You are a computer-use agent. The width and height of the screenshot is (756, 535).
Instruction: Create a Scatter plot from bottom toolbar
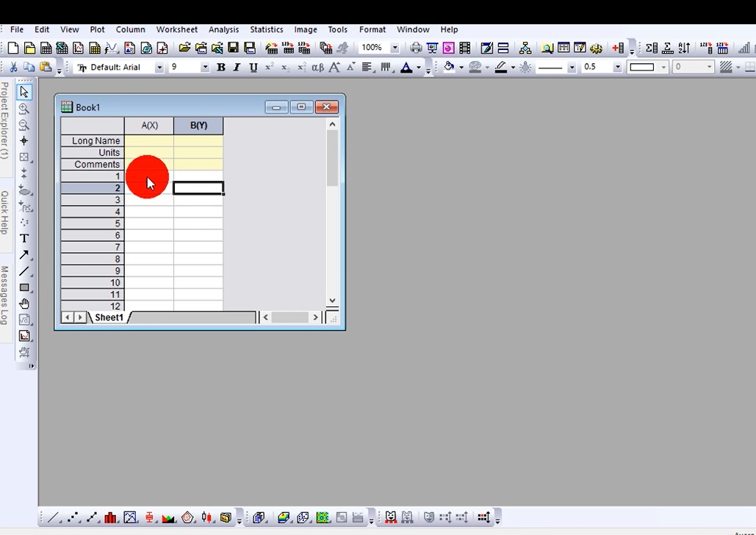click(73, 517)
